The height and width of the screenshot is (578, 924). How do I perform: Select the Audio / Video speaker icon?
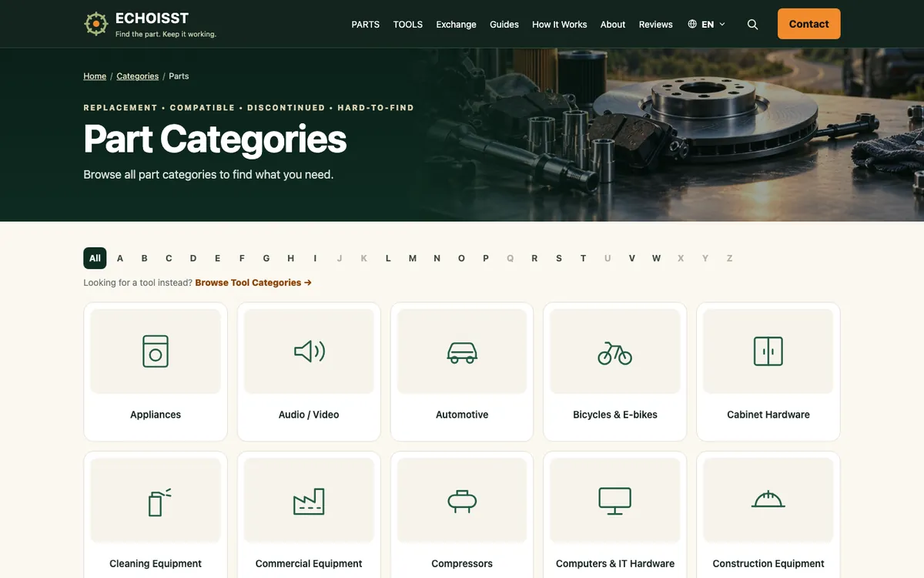tap(309, 351)
